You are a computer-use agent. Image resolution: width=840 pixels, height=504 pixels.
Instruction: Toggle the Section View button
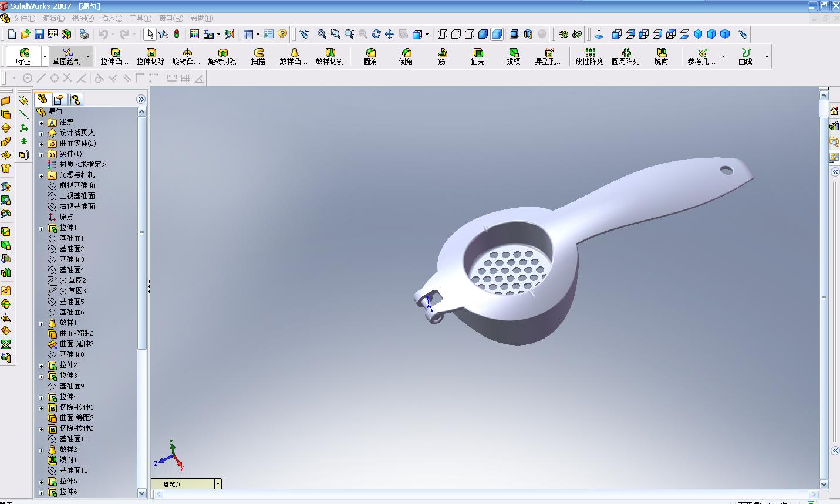[528, 34]
